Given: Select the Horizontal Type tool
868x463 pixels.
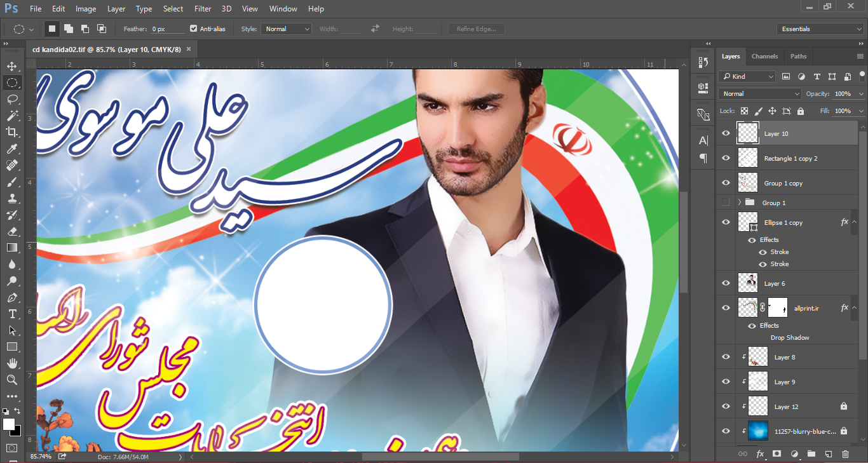Looking at the screenshot, I should (12, 314).
